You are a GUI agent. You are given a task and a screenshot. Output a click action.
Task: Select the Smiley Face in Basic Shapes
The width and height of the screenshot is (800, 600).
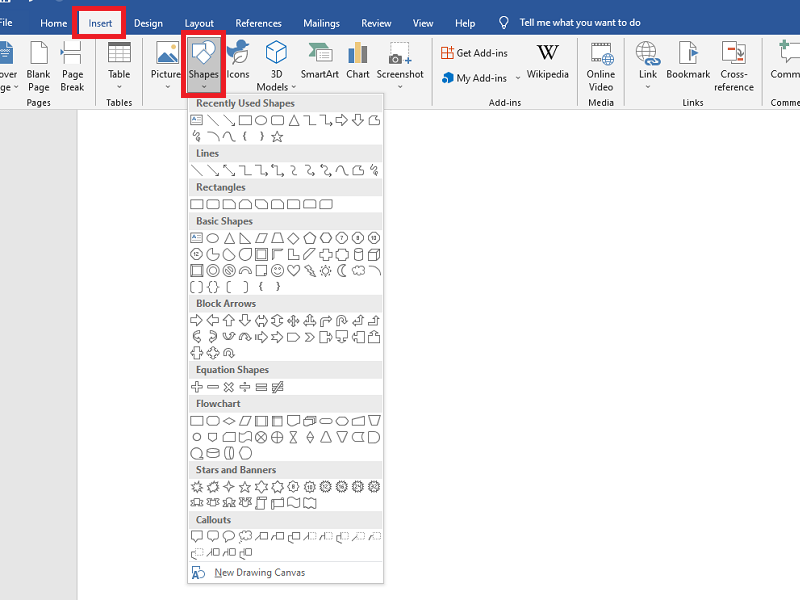(x=277, y=271)
